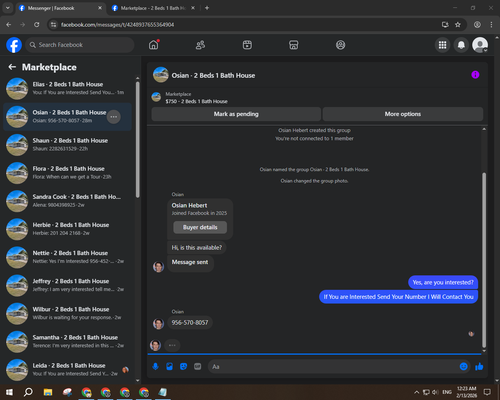Open the volume control in tray
The width and height of the screenshot is (500, 400).
click(x=435, y=392)
